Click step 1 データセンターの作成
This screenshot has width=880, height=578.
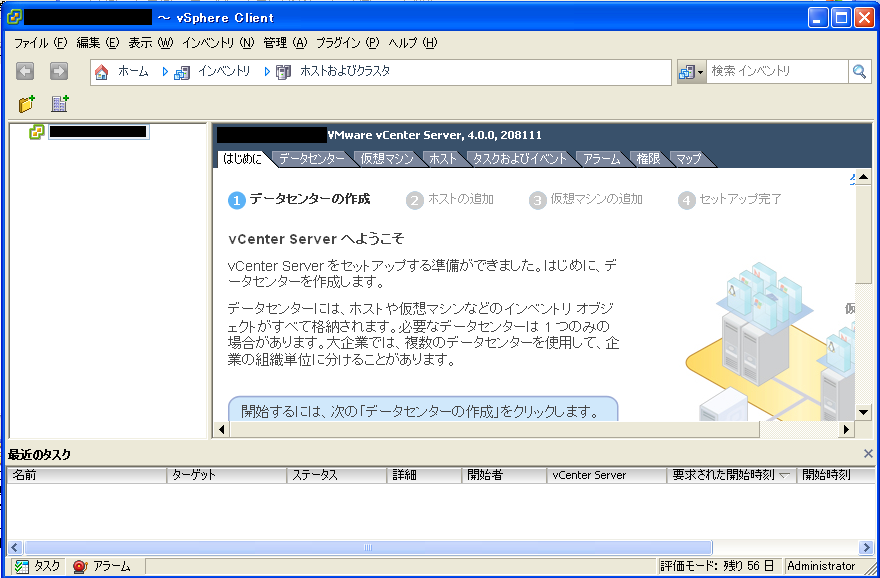299,199
